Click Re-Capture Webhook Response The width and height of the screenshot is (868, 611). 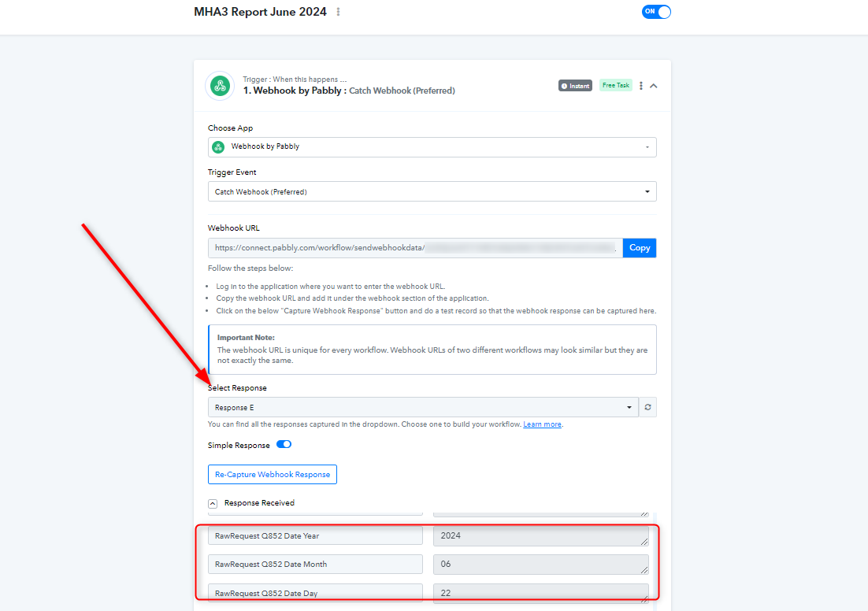tap(273, 474)
